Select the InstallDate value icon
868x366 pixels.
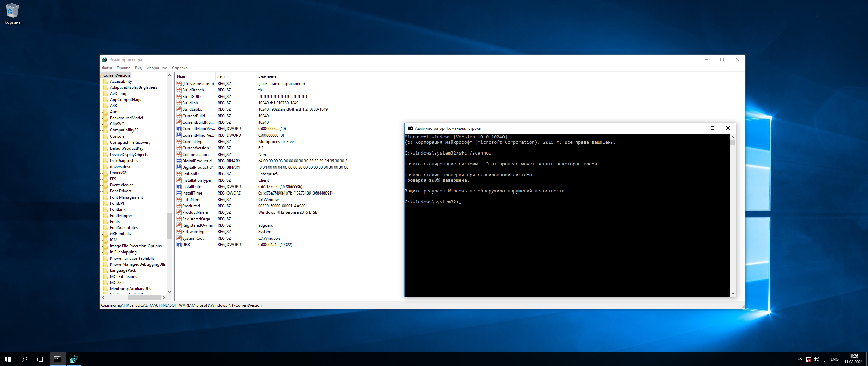[x=179, y=186]
